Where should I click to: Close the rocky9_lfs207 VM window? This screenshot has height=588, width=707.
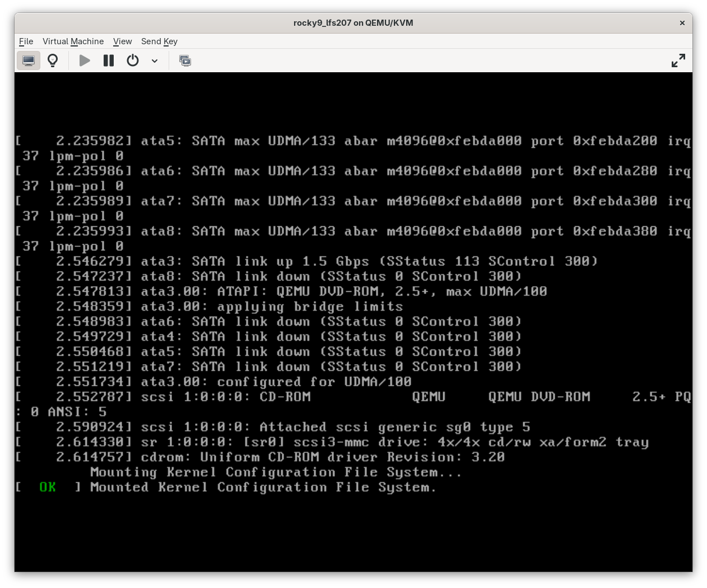(x=682, y=23)
